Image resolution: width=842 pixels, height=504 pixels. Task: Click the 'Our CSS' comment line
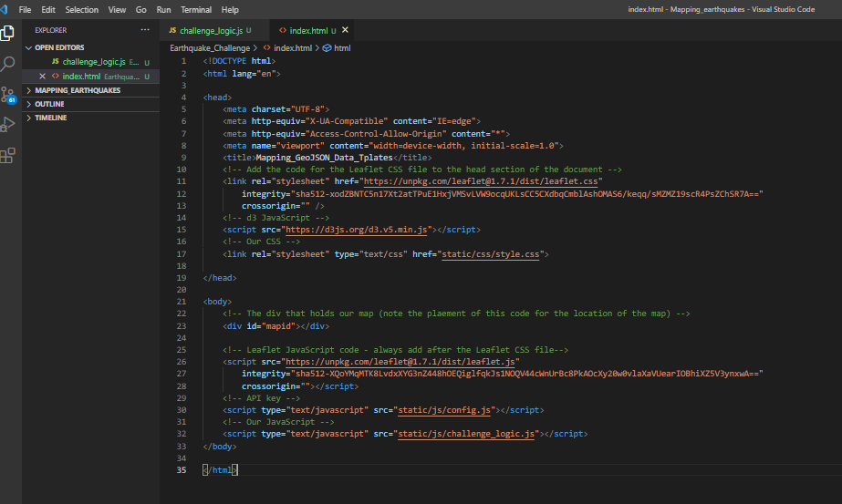pyautogui.click(x=262, y=242)
